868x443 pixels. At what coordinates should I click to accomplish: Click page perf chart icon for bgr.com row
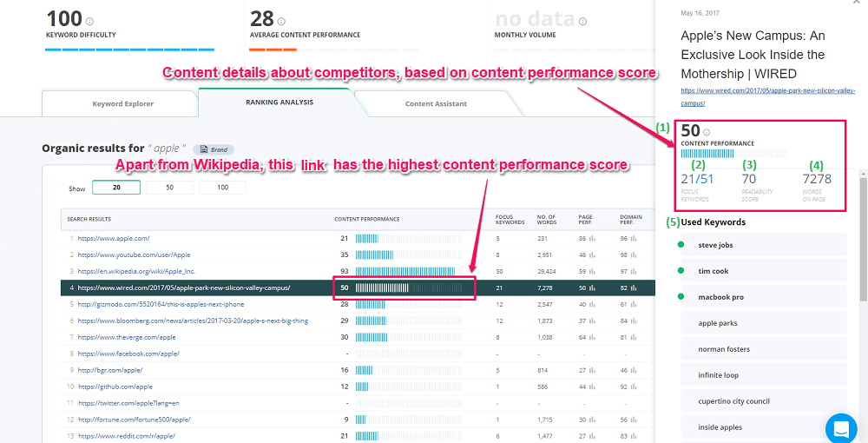point(591,370)
